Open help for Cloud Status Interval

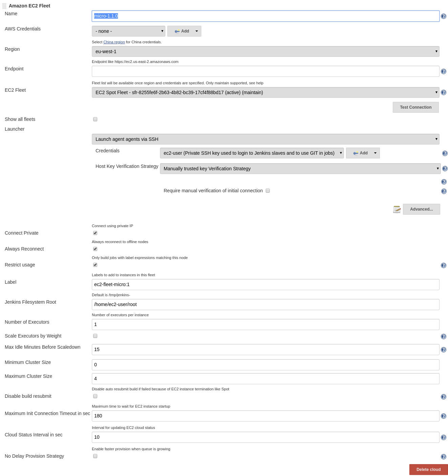click(444, 437)
